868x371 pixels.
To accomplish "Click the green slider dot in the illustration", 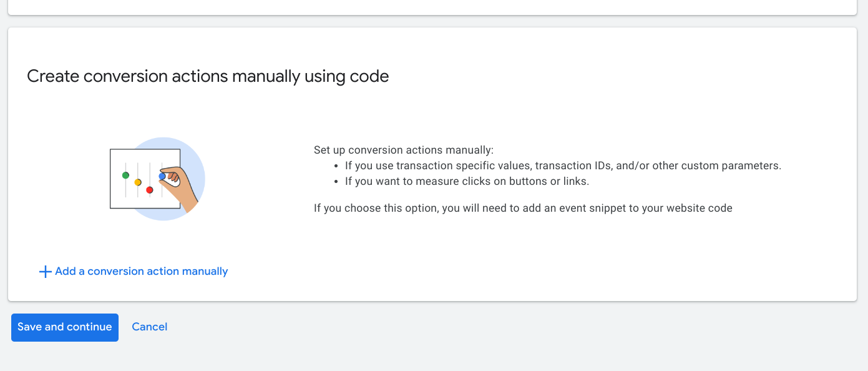I will (x=125, y=175).
